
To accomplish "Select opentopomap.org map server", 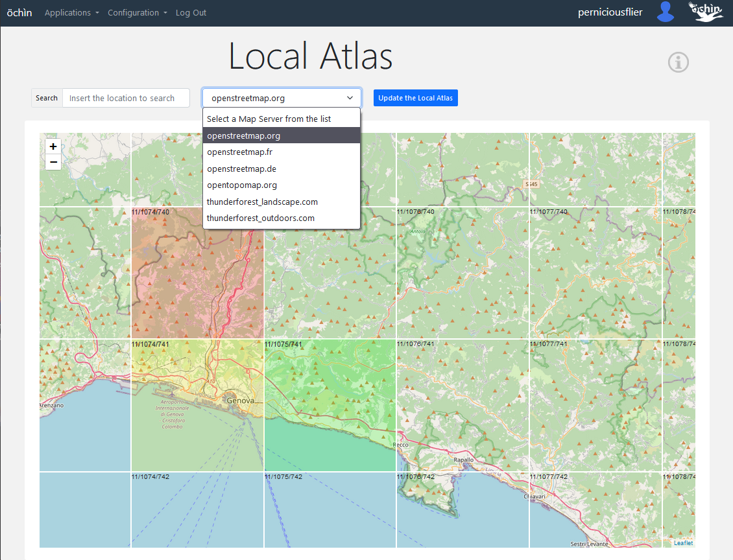I will click(282, 185).
